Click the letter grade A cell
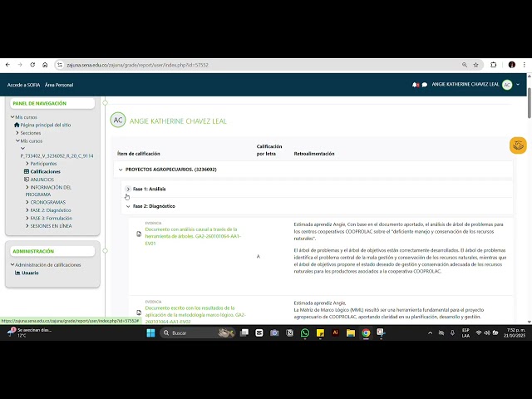This screenshot has height=399, width=532. tap(259, 257)
